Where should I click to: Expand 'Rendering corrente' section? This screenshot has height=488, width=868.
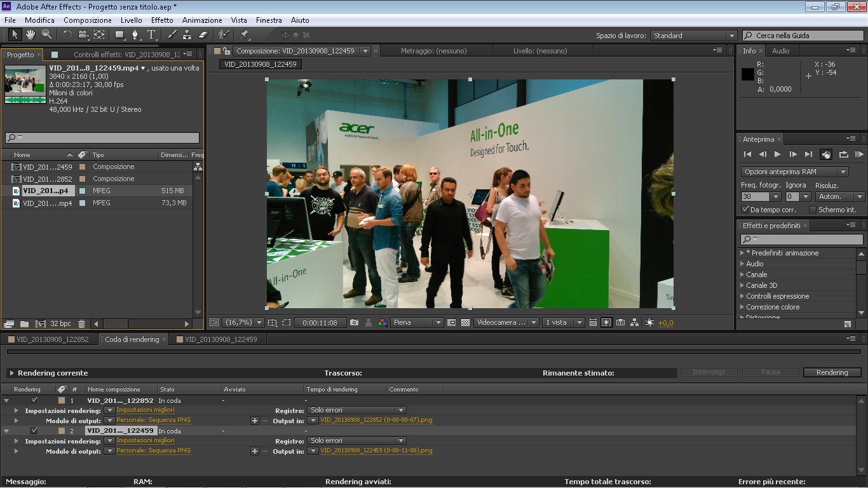point(11,373)
